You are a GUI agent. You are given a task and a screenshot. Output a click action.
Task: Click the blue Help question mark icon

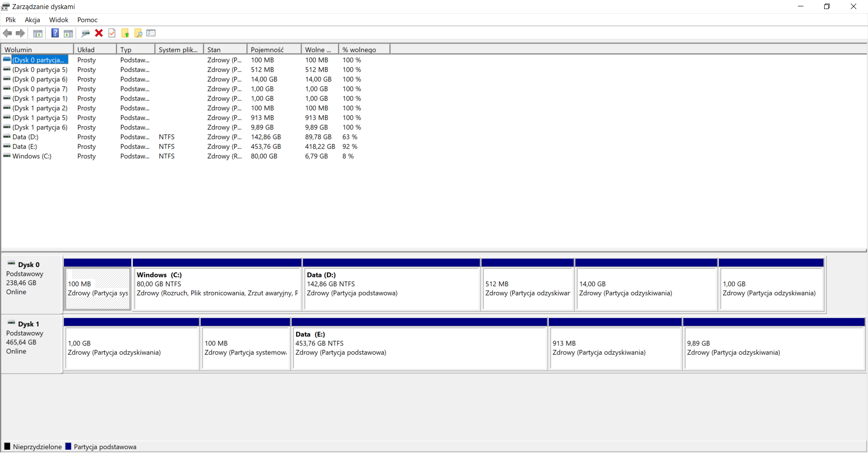(55, 33)
